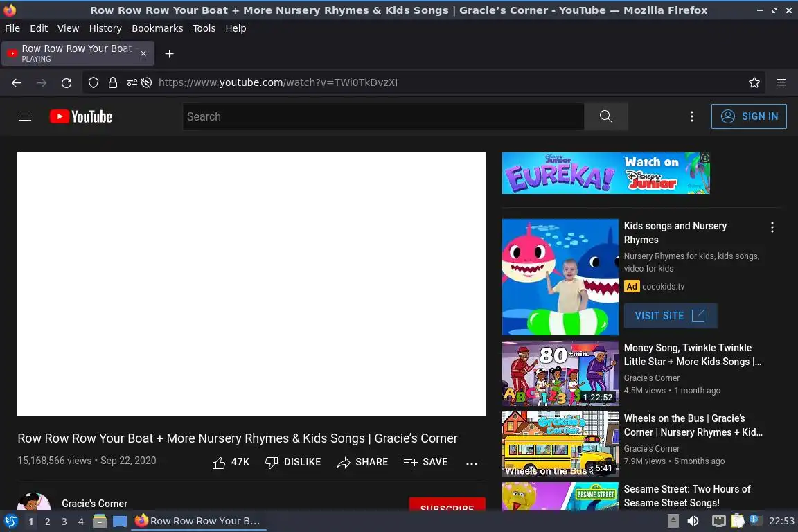Open Money Song, Twinkle Twinkle video title
798x532 pixels.
[692, 355]
